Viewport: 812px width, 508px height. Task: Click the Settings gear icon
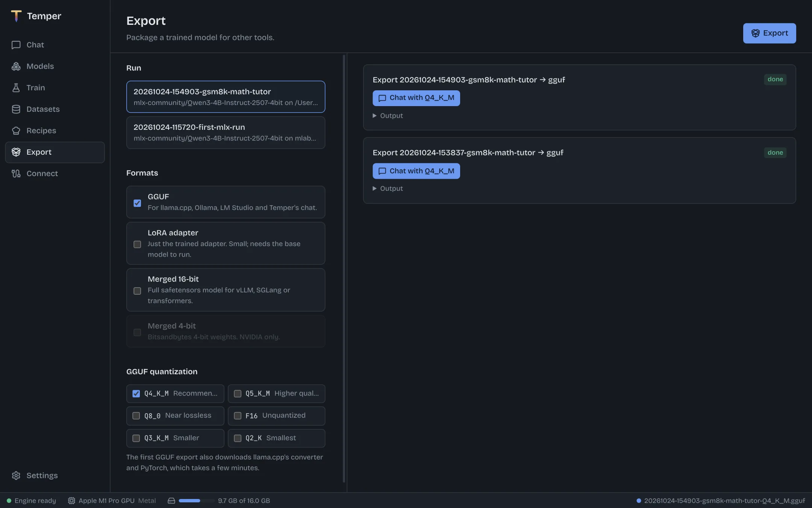point(16,476)
